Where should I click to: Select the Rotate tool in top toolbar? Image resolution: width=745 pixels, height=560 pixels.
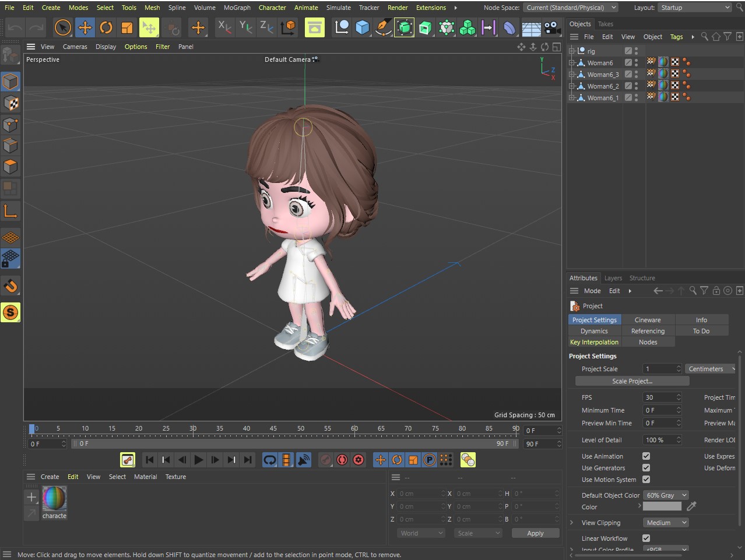point(106,27)
